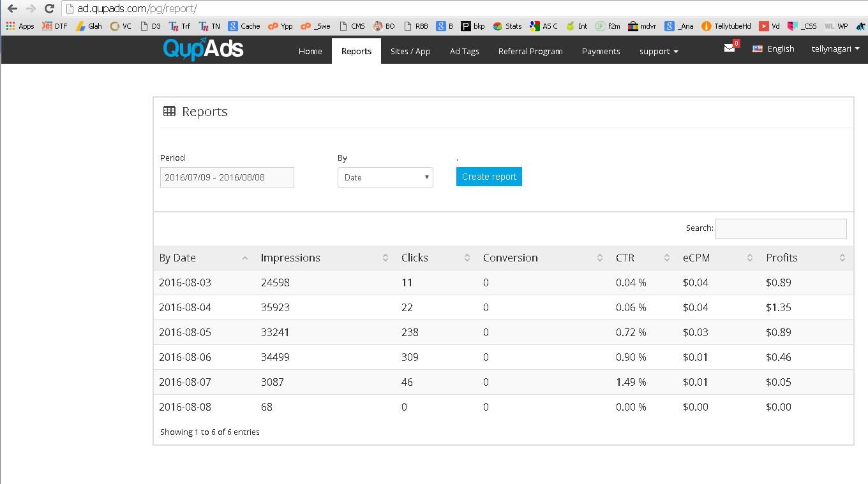This screenshot has height=484, width=868.
Task: Click the 2016-08-07 date cell
Action: coord(185,382)
